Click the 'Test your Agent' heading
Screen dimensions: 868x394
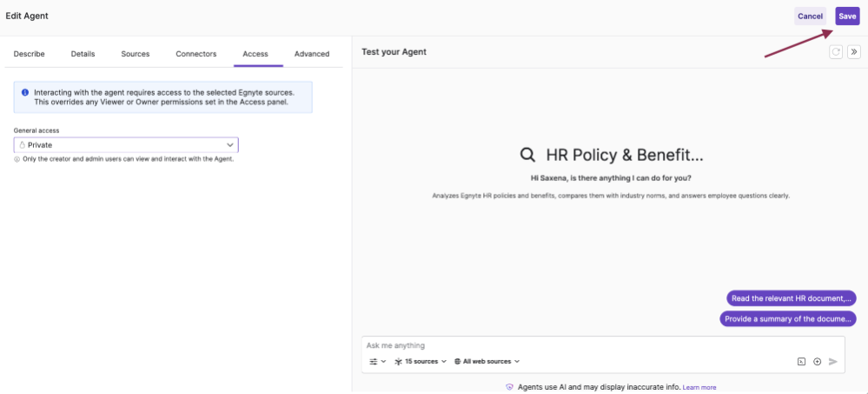tap(394, 52)
